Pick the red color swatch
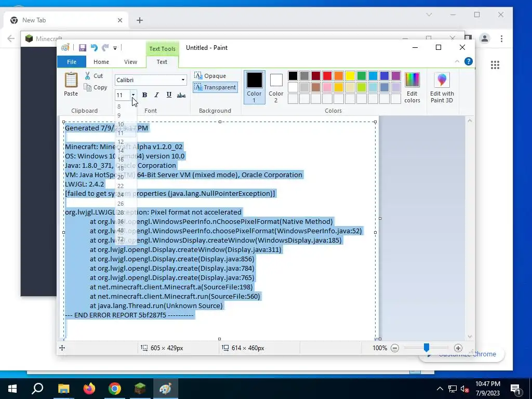Image resolution: width=532 pixels, height=399 pixels. pyautogui.click(x=327, y=76)
